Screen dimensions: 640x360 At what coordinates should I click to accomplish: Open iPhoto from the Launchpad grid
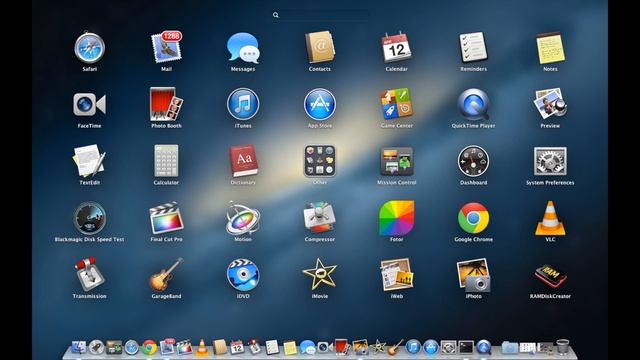[x=473, y=275]
